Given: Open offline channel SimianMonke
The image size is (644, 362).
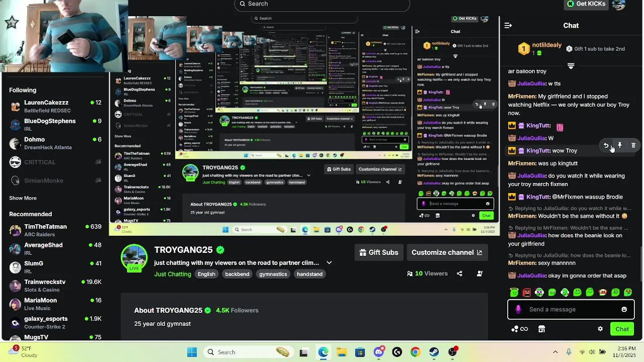Looking at the screenshot, I should tap(55, 180).
